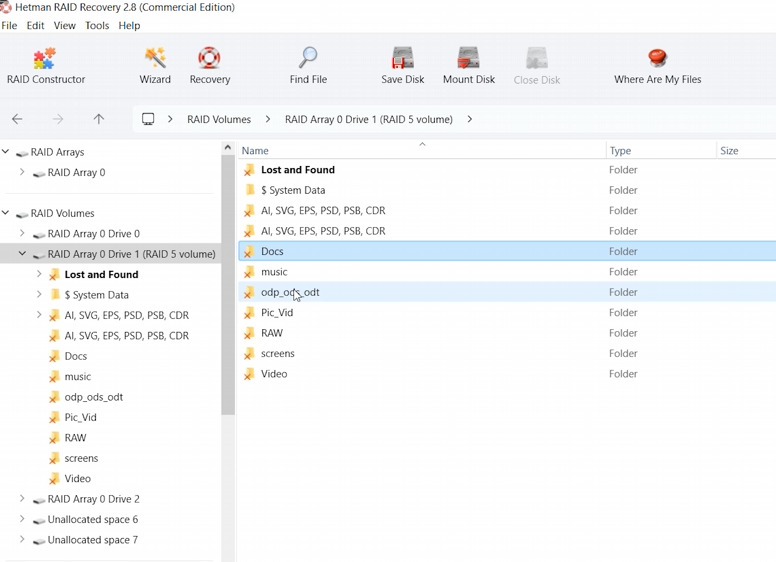This screenshot has height=562, width=776.
Task: Sort by the Size column header
Action: point(746,150)
